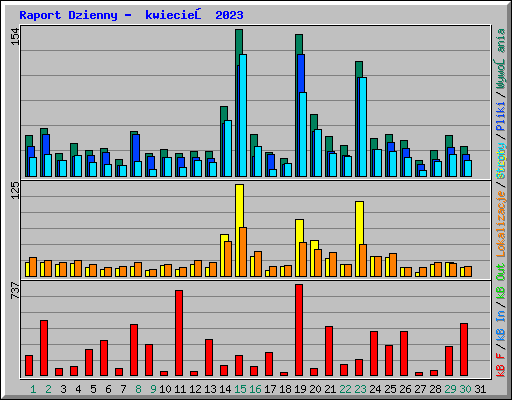This screenshot has width=512, height=400.
Task: Click day label '18' on the x-axis
Action: 285,389
